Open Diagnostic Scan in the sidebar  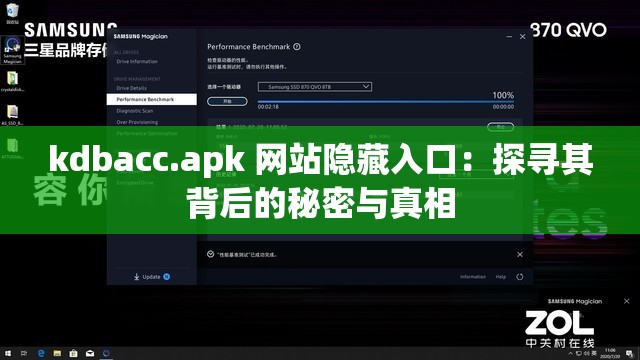click(x=135, y=111)
